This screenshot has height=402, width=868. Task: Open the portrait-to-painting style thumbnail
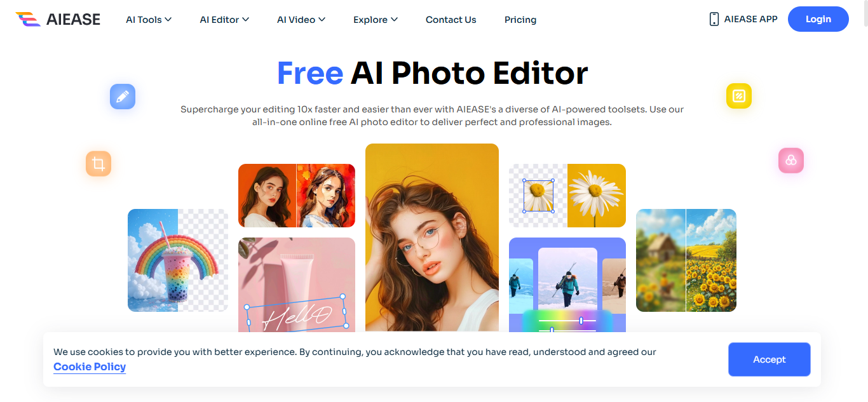297,196
